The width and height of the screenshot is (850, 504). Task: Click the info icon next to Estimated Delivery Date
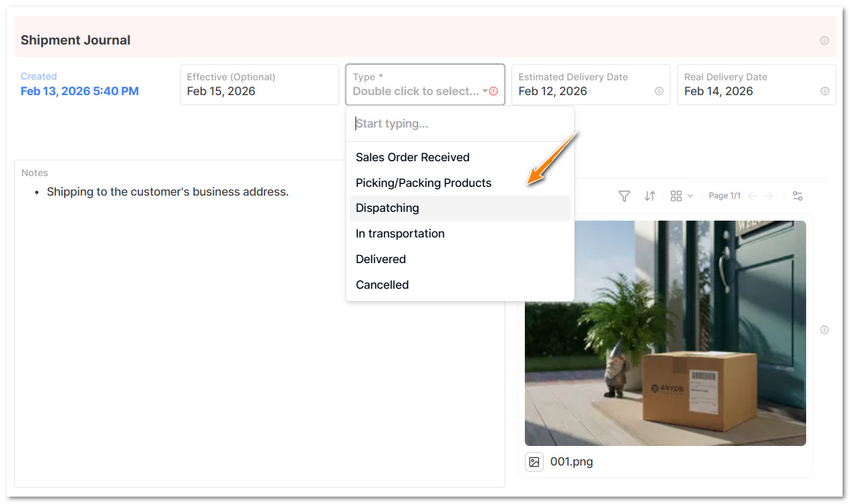659,91
